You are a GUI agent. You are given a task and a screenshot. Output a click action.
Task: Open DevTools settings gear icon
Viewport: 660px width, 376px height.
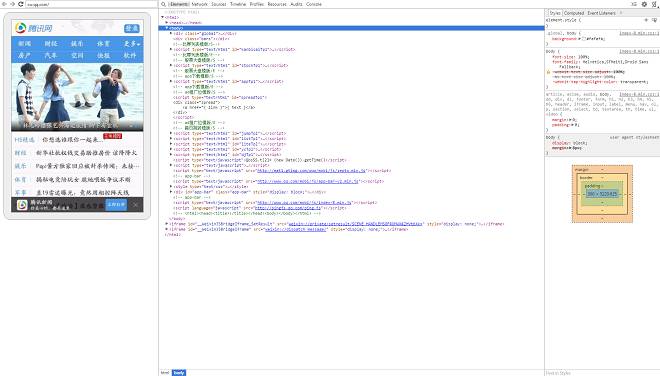coord(644,4)
